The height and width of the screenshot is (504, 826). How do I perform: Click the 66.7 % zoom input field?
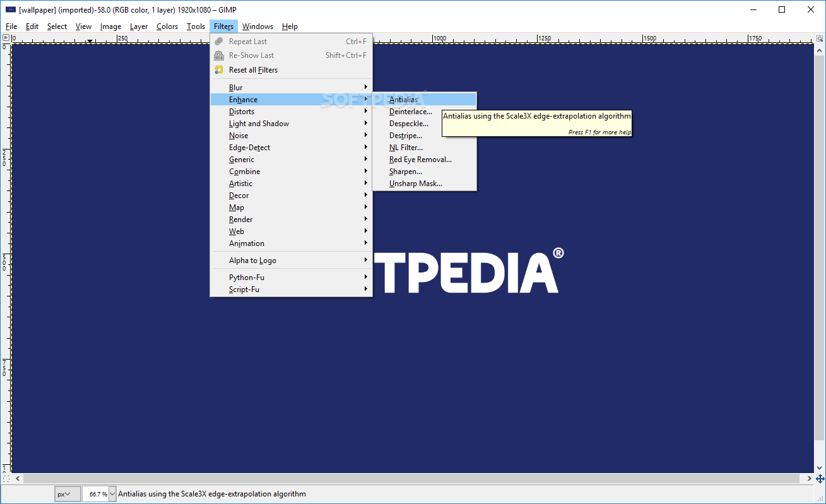[95, 494]
